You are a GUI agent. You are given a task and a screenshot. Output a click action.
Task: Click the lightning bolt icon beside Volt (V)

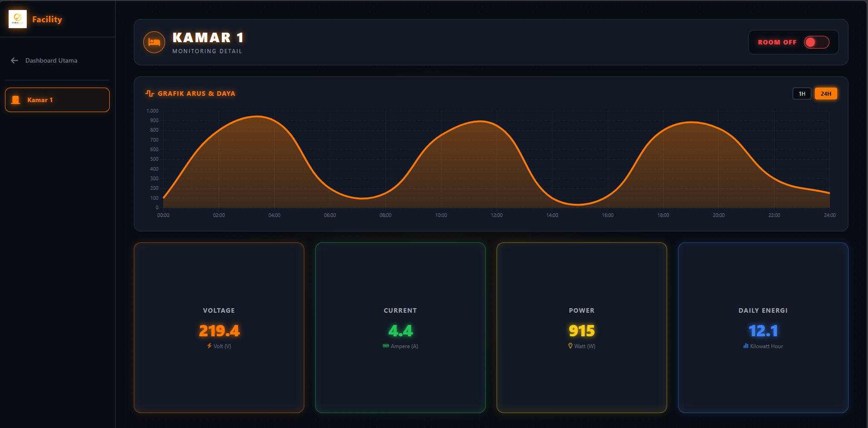pos(210,346)
